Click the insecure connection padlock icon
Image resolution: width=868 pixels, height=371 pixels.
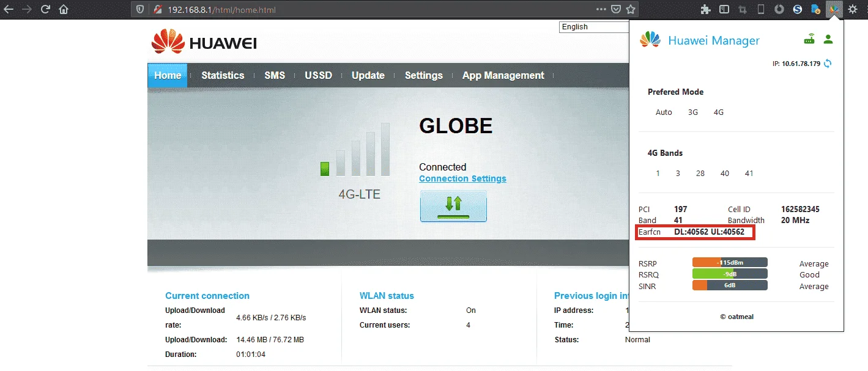tap(157, 10)
